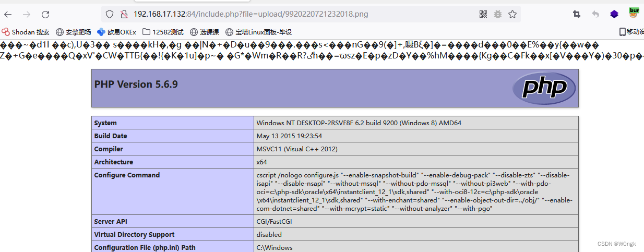Open the 欧易OKEx bookmark
The height and width of the screenshot is (252, 644).
click(x=116, y=32)
